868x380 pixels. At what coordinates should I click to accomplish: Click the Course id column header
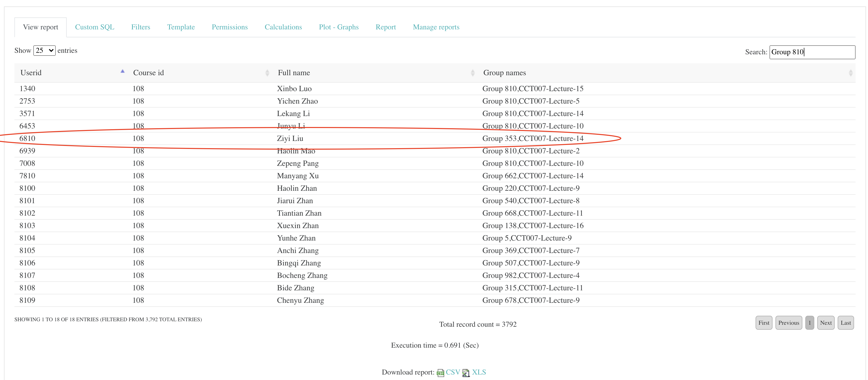pos(200,72)
